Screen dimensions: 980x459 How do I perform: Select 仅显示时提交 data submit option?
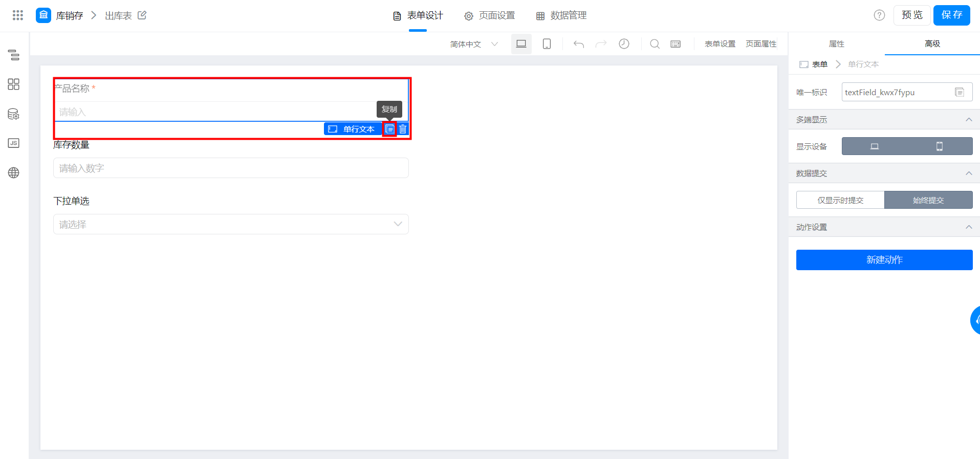(x=840, y=200)
